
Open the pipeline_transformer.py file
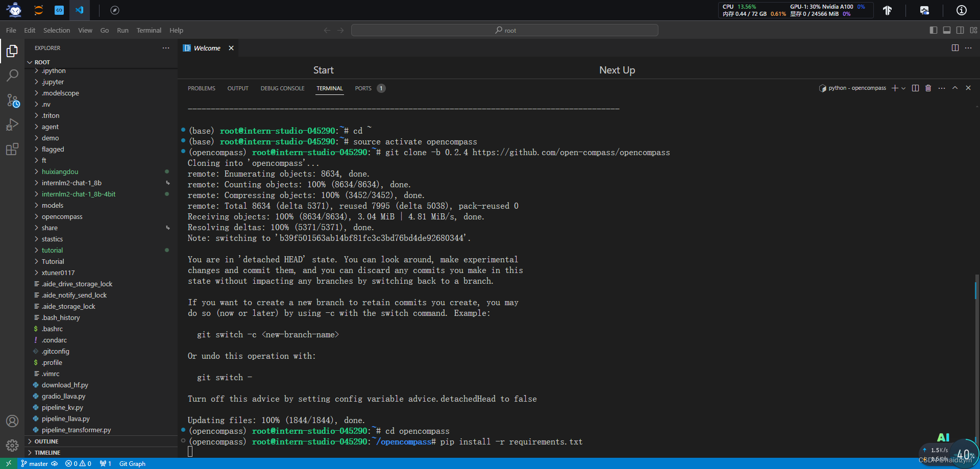101,430
